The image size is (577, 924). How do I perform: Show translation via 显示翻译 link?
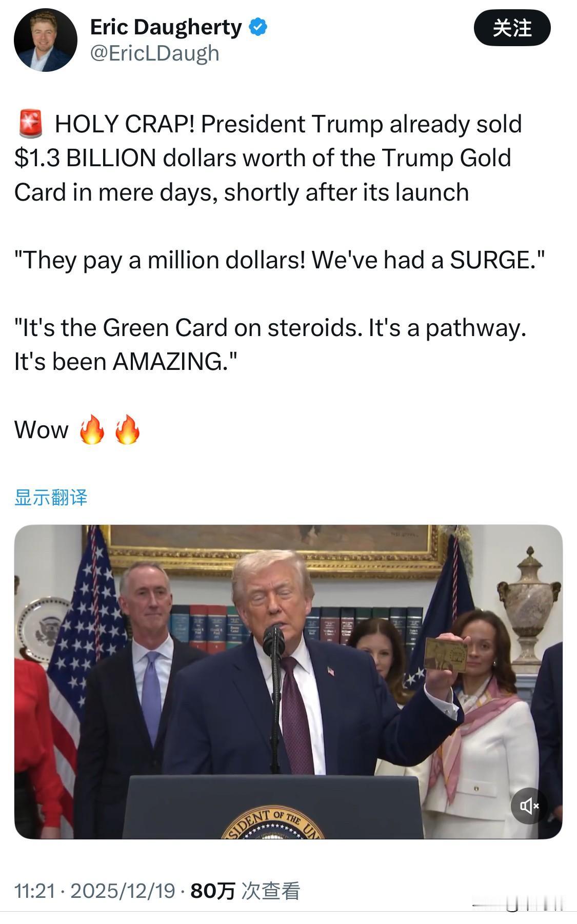(51, 497)
